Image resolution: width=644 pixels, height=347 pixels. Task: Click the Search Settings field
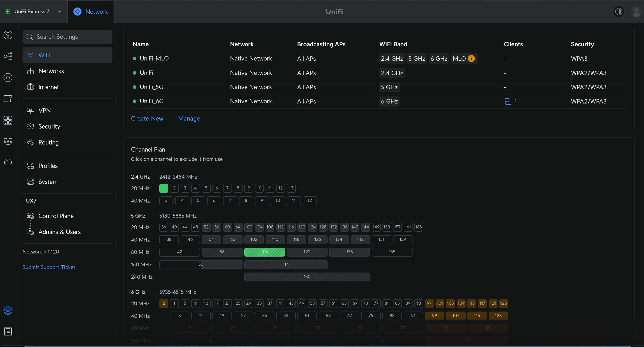click(67, 37)
